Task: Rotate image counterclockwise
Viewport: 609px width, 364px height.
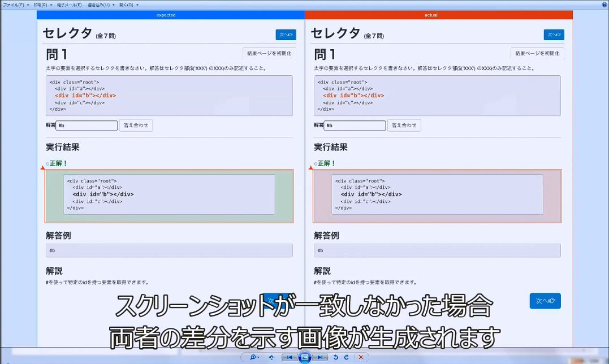Action: point(336,357)
